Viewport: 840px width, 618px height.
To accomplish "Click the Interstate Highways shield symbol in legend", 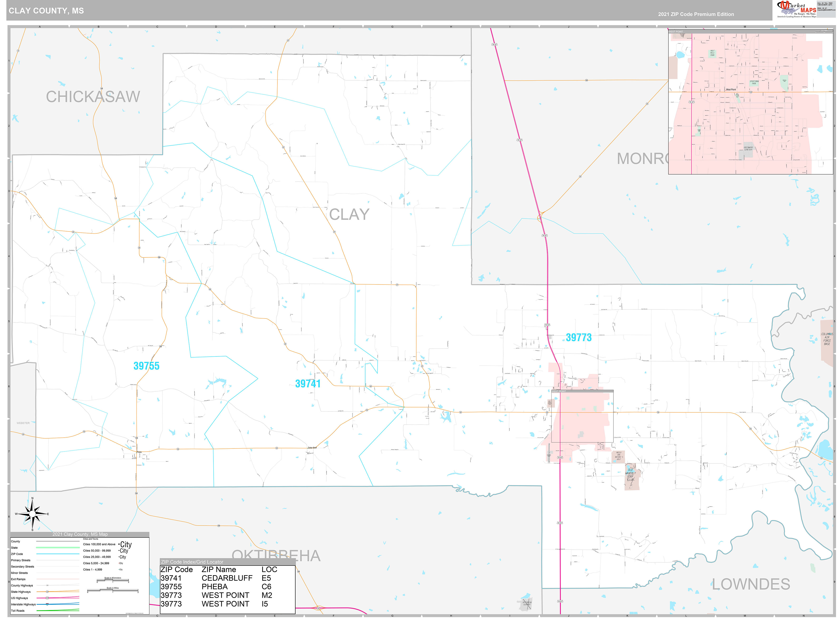I will click(x=47, y=604).
